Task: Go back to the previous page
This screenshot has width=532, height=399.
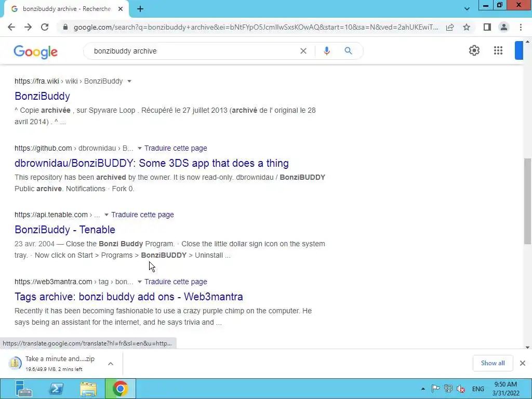Action: (x=11, y=27)
